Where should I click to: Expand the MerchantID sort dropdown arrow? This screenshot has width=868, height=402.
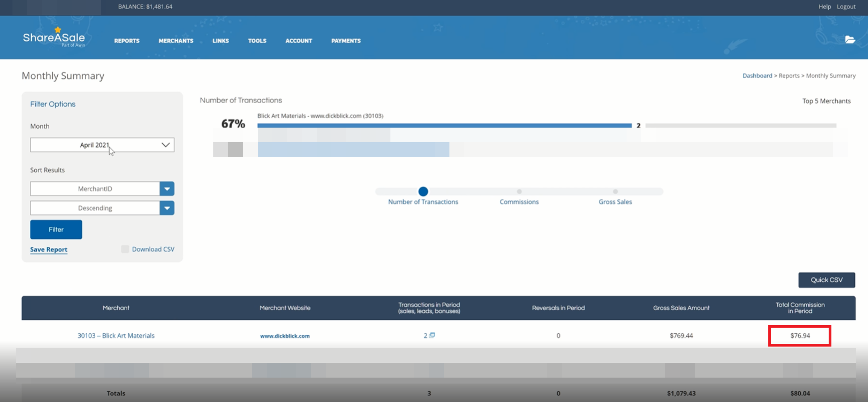pos(167,189)
